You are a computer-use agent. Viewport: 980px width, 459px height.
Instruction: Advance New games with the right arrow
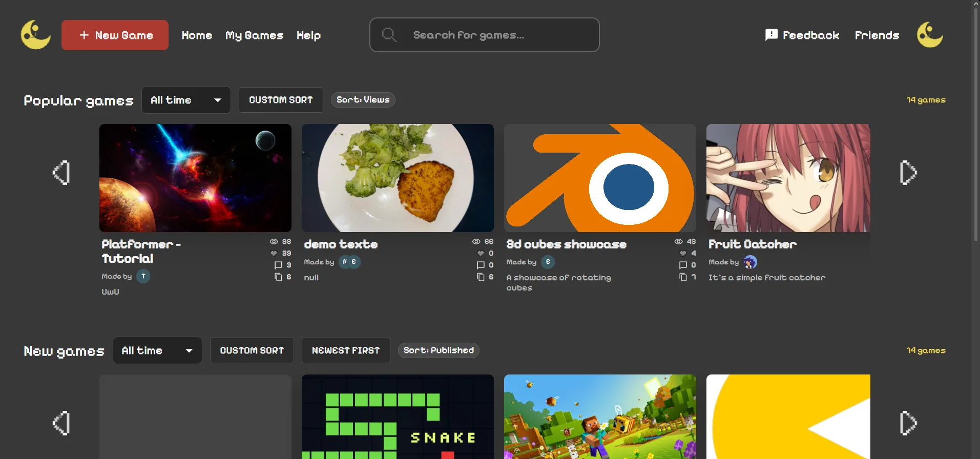[x=908, y=423]
